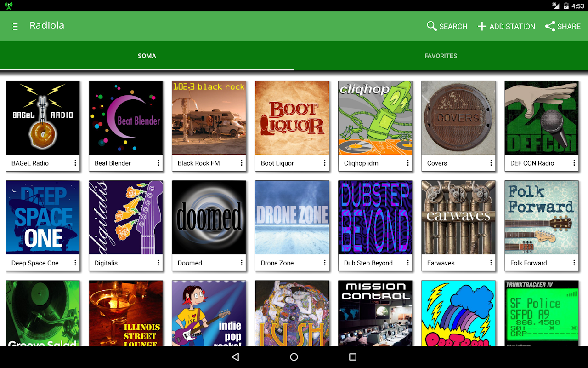
Task: Open Dub Step Beyond overflow menu
Action: [x=408, y=263]
